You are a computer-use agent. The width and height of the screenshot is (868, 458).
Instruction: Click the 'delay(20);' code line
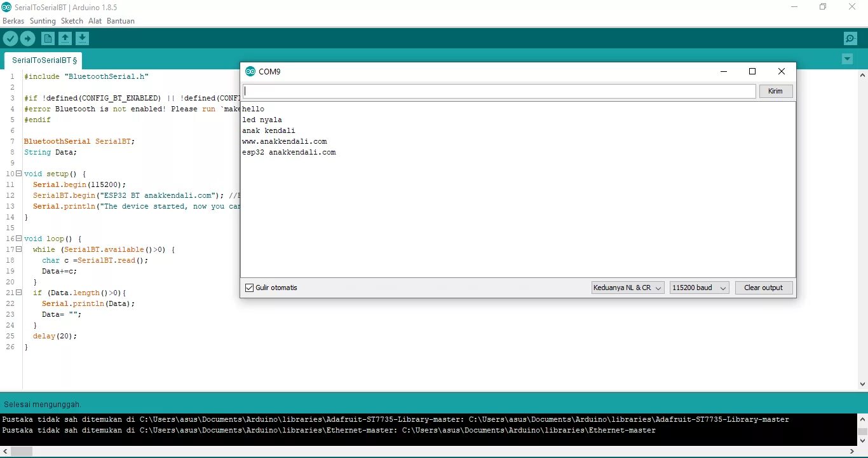click(55, 336)
